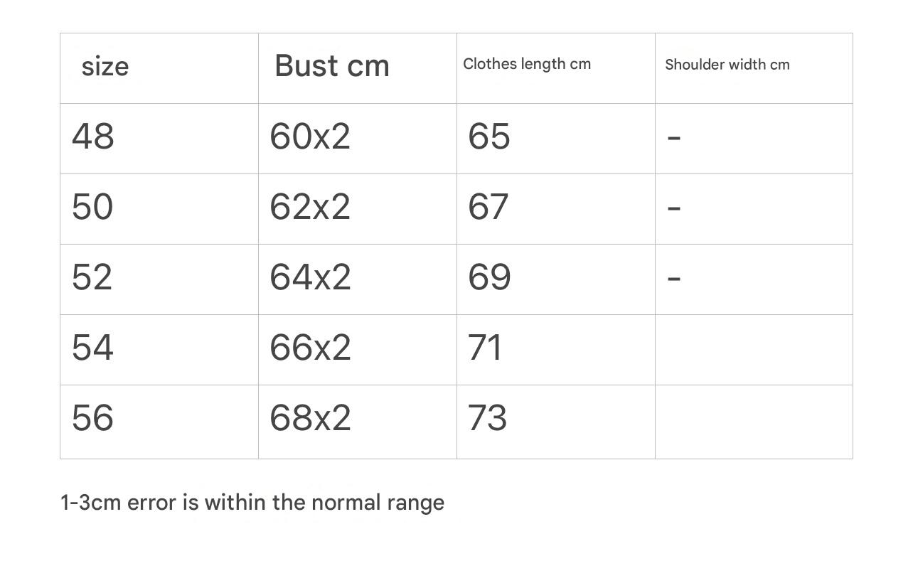Viewport: 913px width, 588px height.
Task: Select the "Bust cm" header cell
Action: pyautogui.click(x=332, y=66)
